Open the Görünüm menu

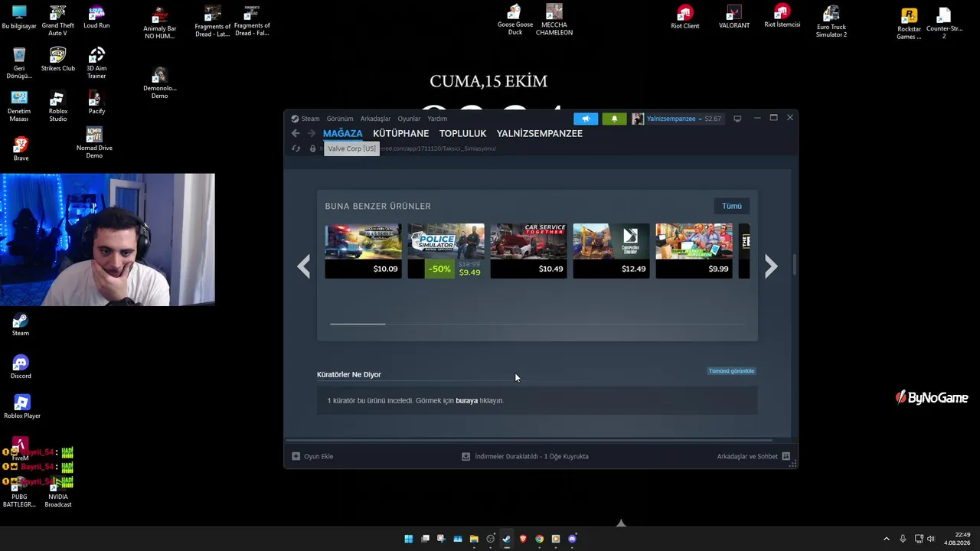tap(340, 119)
